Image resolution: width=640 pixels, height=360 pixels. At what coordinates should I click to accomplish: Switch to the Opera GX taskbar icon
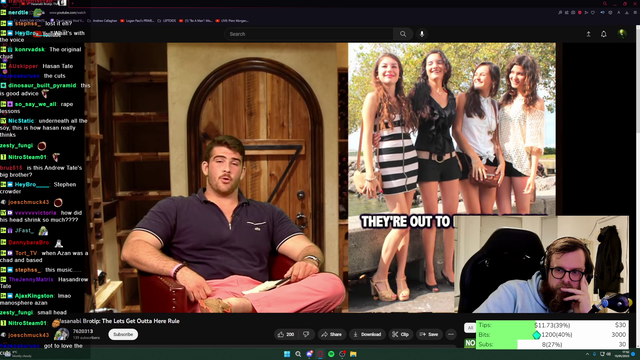tap(320, 354)
